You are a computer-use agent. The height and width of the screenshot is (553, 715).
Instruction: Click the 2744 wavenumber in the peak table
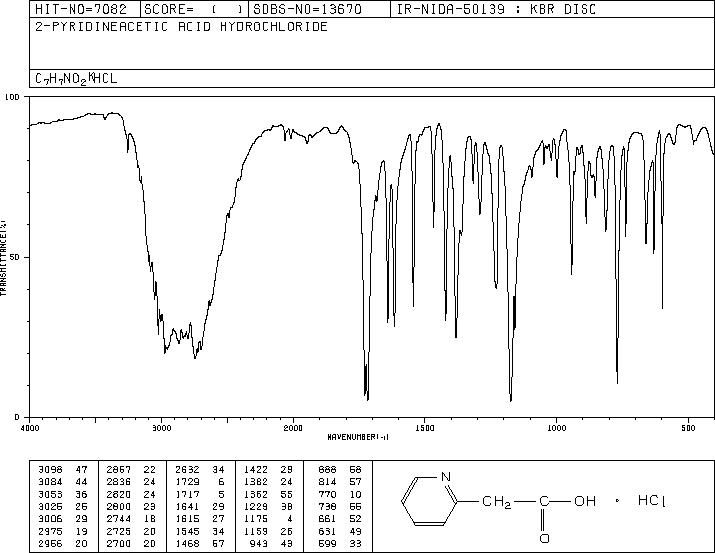119,519
